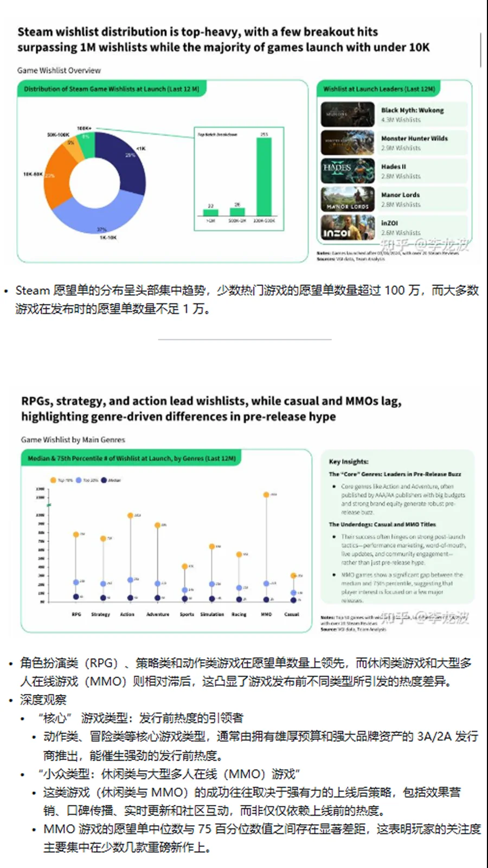The height and width of the screenshot is (868, 488).
Task: Click the 'MMO' axis label
Action: click(x=266, y=615)
